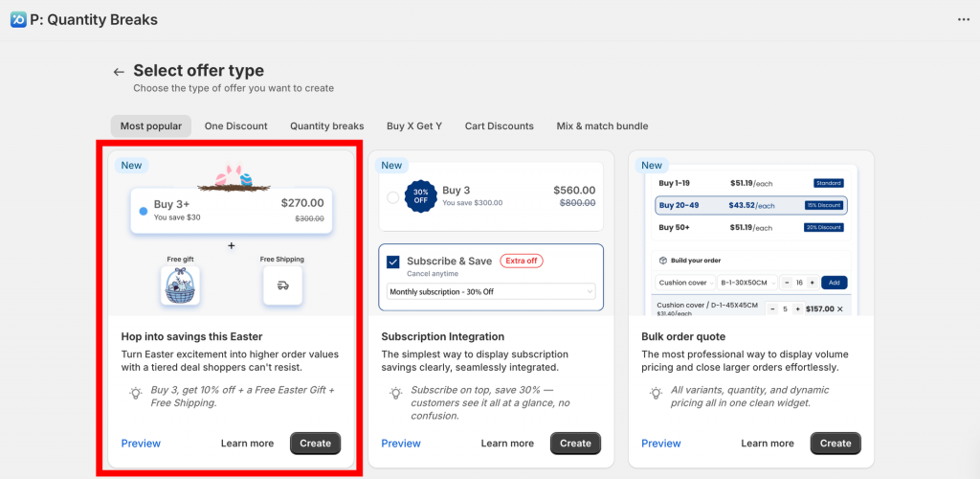Click the Free Shipping truck icon
Image resolution: width=980 pixels, height=479 pixels.
click(x=282, y=285)
